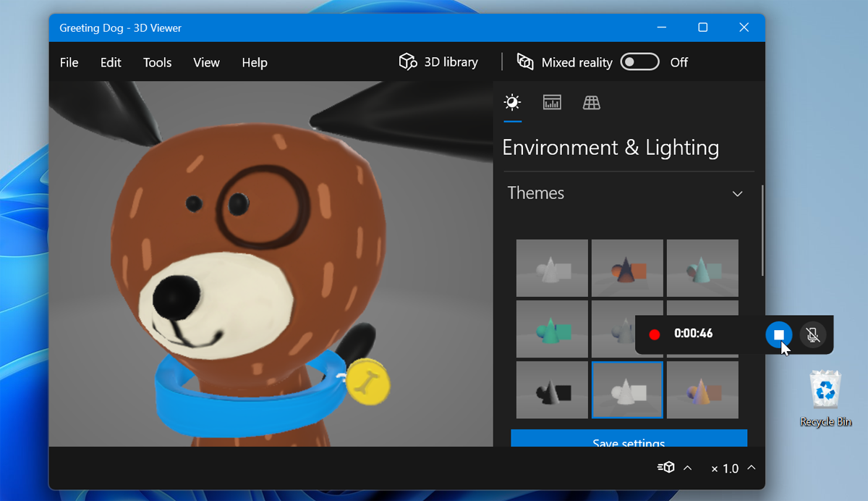Open the Grid & Views tab icon
The height and width of the screenshot is (501, 868).
pos(592,103)
